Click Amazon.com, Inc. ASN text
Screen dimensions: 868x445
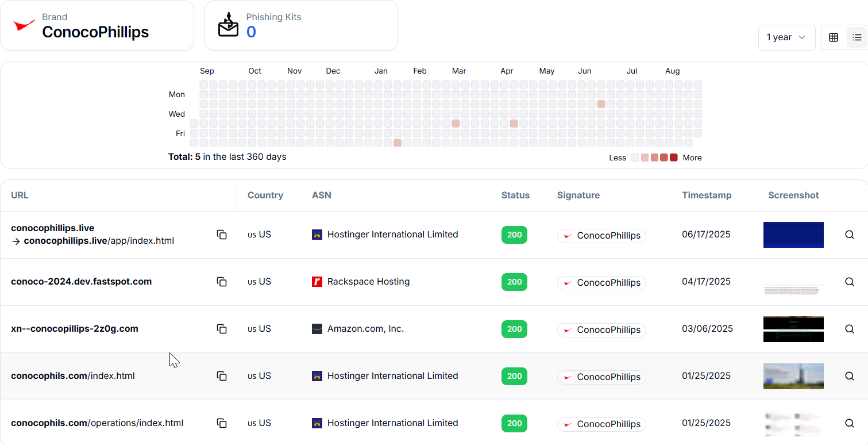point(365,329)
